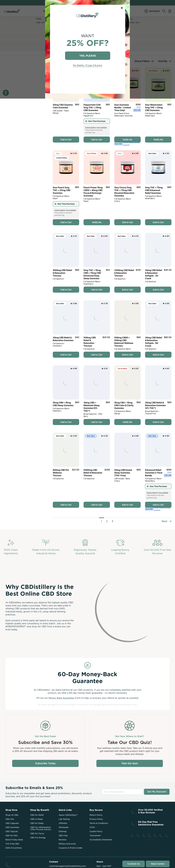Viewport: 175px width, 868px height.
Task: Add 600mg CBD Pet Wellness Tincture to cart
Action: click(66, 505)
